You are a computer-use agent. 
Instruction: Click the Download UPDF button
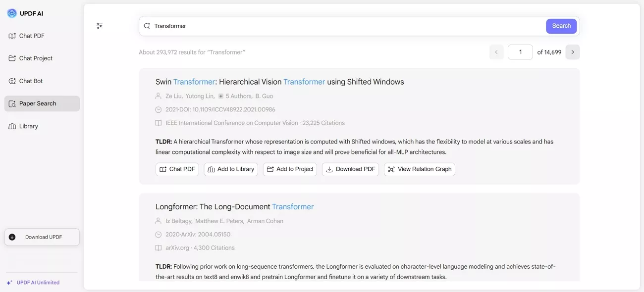coord(42,237)
